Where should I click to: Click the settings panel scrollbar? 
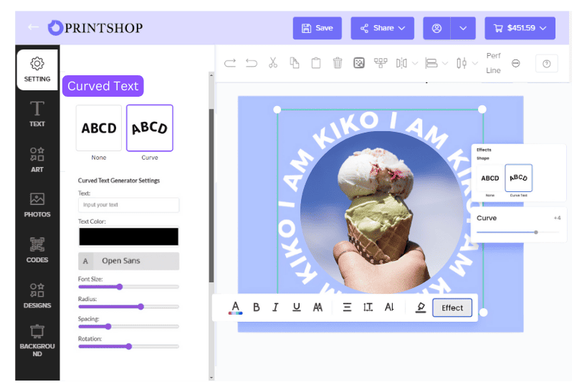pos(211,195)
